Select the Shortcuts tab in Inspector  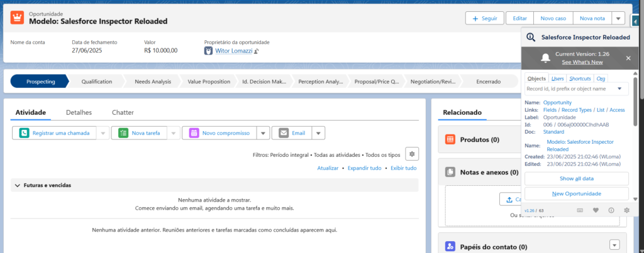tap(580, 78)
